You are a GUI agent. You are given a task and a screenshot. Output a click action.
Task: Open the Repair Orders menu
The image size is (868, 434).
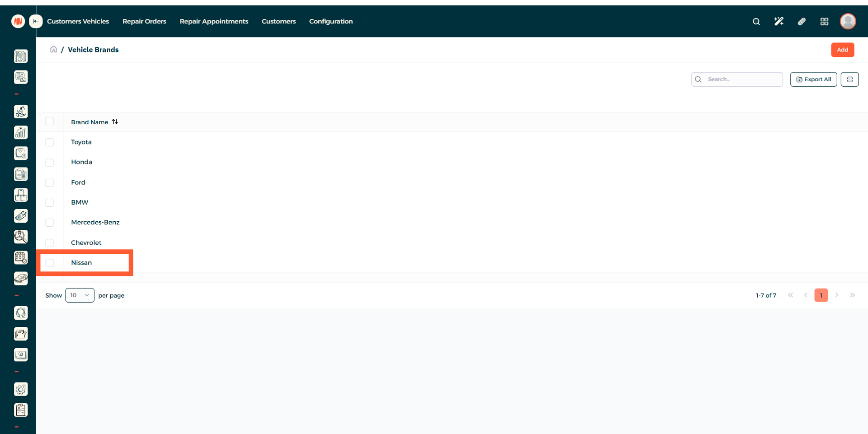tap(144, 21)
